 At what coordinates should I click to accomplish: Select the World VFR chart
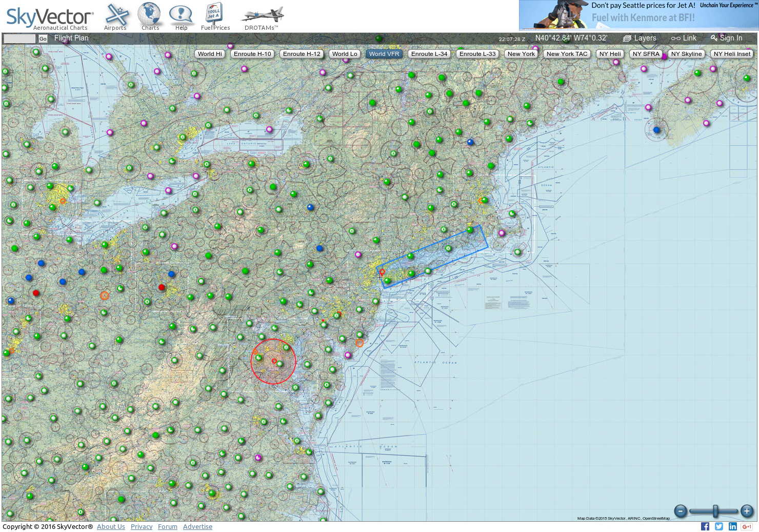tap(384, 54)
